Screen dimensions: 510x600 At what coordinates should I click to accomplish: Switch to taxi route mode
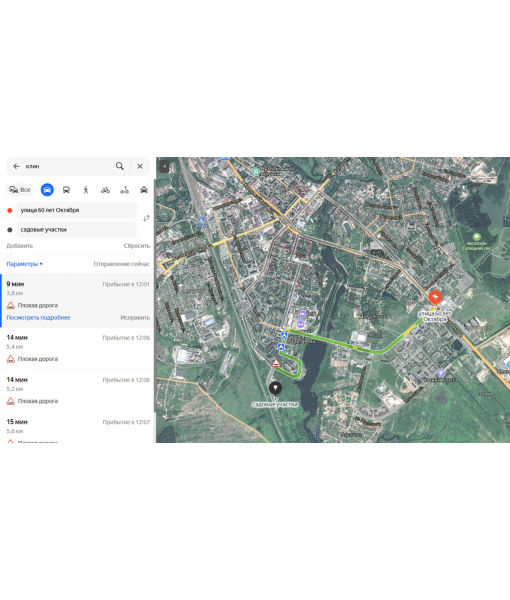144,190
